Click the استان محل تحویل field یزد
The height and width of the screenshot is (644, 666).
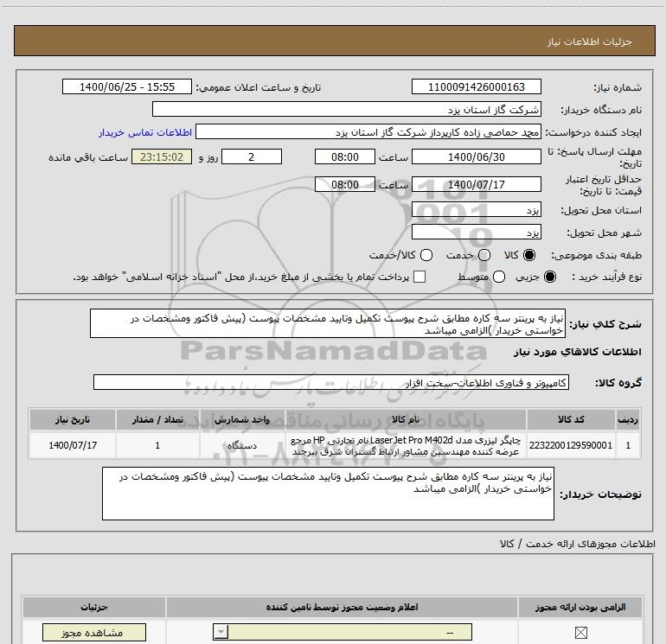tap(476, 210)
